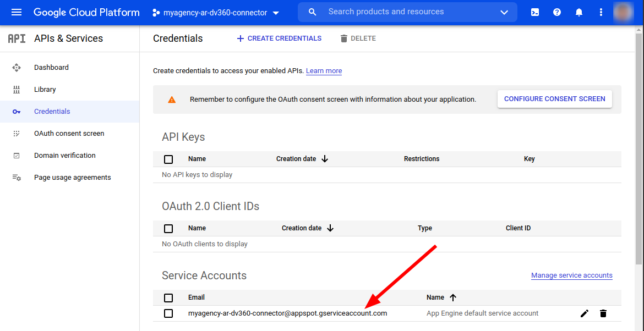
Task: Delete the service account with trash icon
Action: pyautogui.click(x=603, y=313)
